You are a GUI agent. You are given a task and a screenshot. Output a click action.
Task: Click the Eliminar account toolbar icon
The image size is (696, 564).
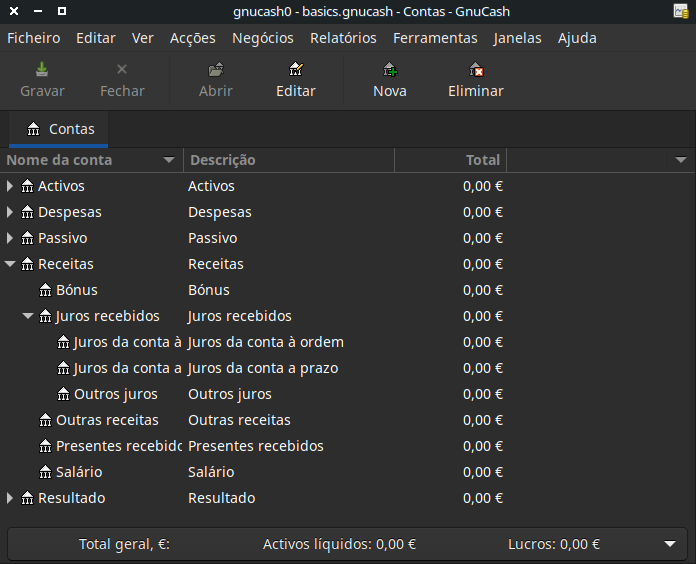coord(476,70)
